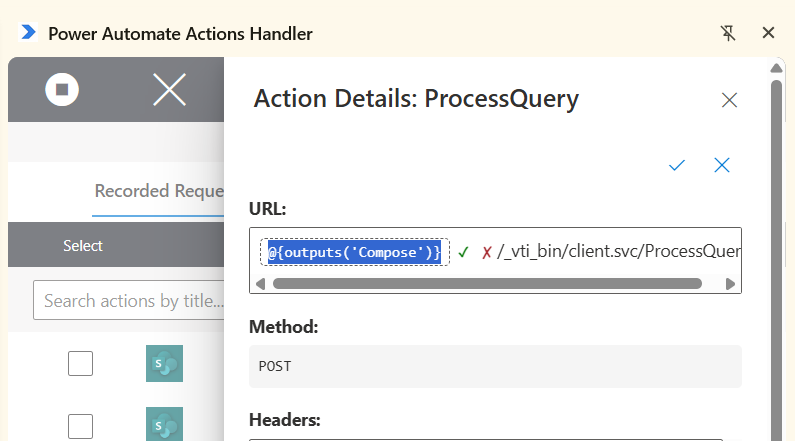
Task: Click the URL: label
Action: click(x=267, y=209)
